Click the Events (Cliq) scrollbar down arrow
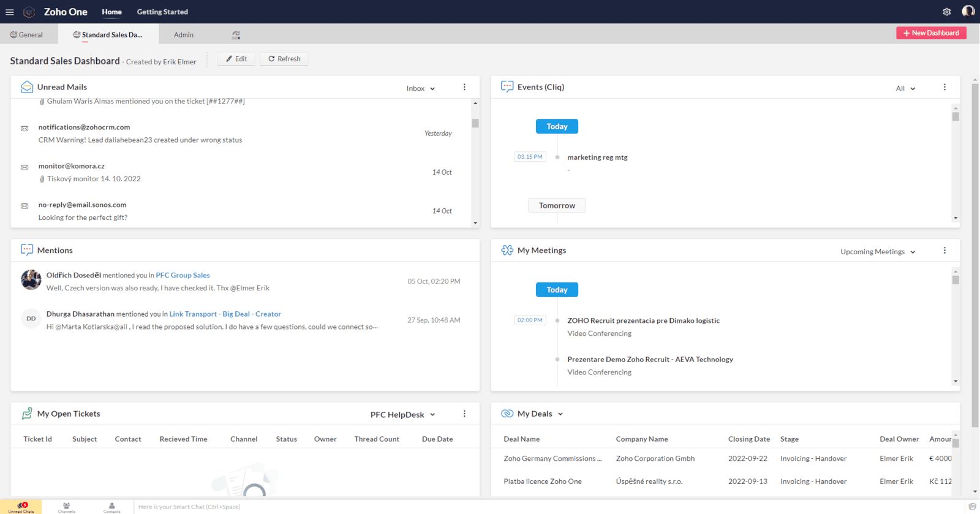This screenshot has width=980, height=514. [x=956, y=218]
